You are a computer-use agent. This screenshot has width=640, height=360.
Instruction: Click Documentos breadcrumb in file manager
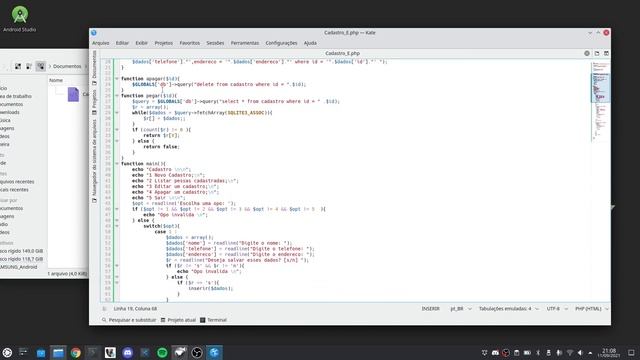click(x=67, y=66)
